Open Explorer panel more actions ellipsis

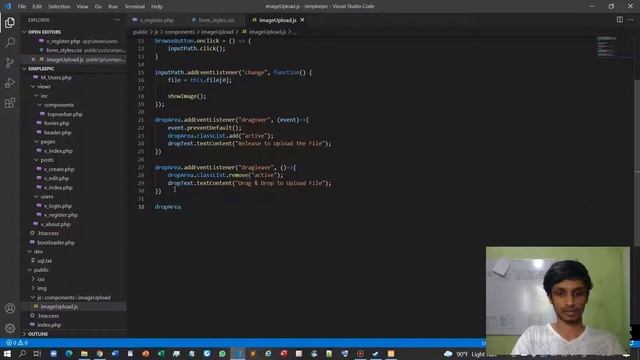[x=117, y=20]
